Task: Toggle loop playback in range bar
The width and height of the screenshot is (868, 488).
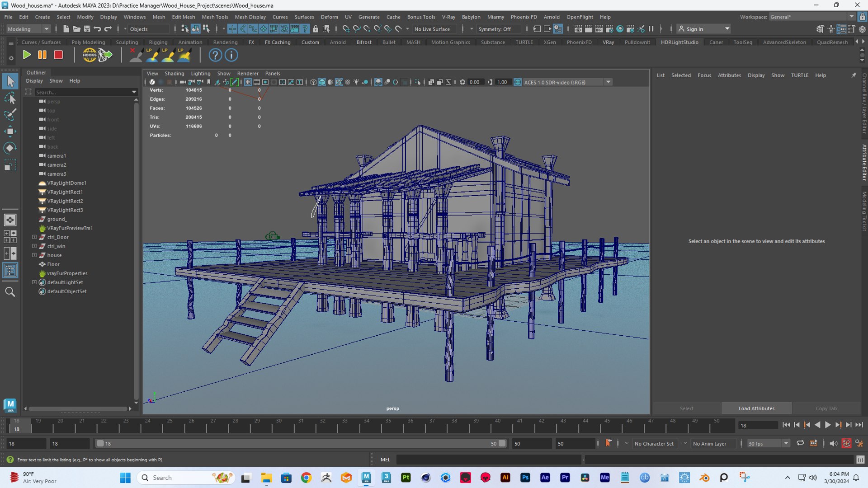Action: [800, 443]
